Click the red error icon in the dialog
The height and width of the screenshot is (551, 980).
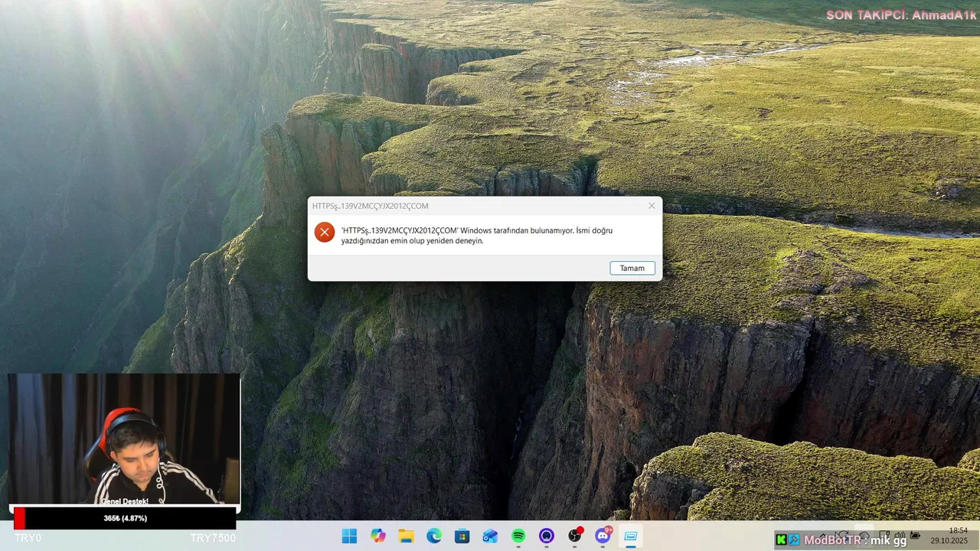[325, 232]
